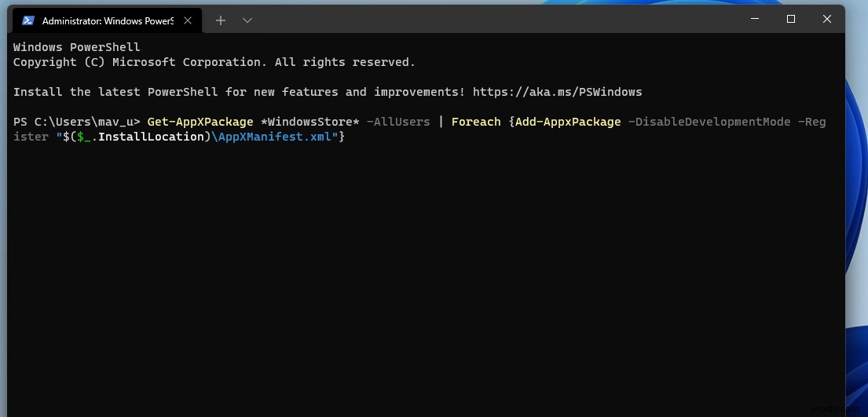Close the Administrator PowerShell tab

189,20
